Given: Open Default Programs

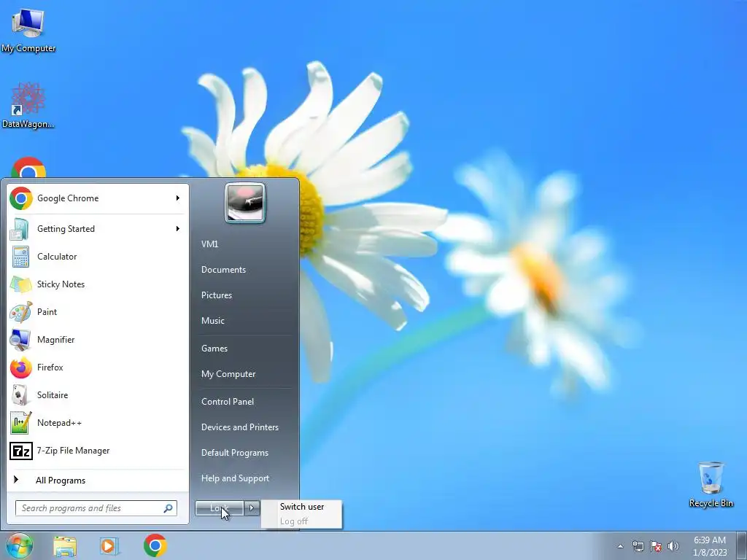Looking at the screenshot, I should [x=235, y=453].
